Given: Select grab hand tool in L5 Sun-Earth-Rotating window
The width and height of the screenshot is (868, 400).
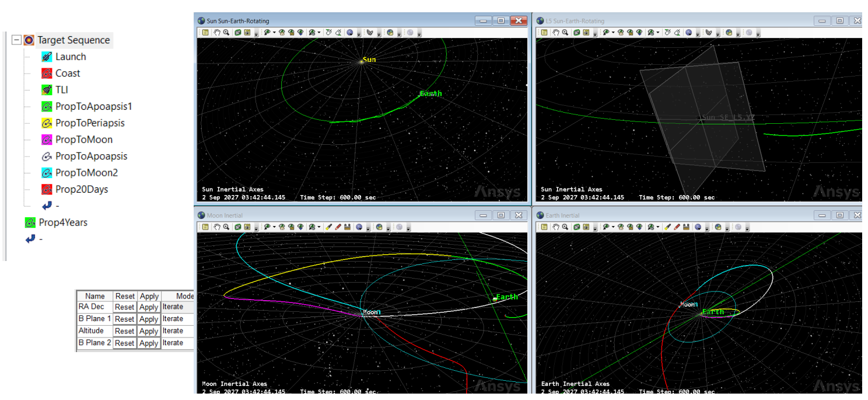Looking at the screenshot, I should 555,33.
